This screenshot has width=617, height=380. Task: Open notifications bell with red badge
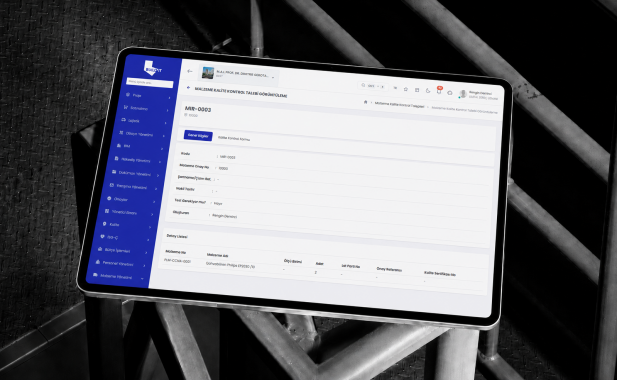point(439,91)
